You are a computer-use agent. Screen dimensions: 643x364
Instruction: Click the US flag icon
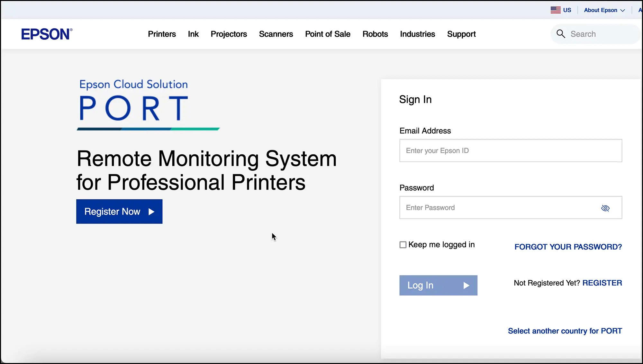coord(556,10)
